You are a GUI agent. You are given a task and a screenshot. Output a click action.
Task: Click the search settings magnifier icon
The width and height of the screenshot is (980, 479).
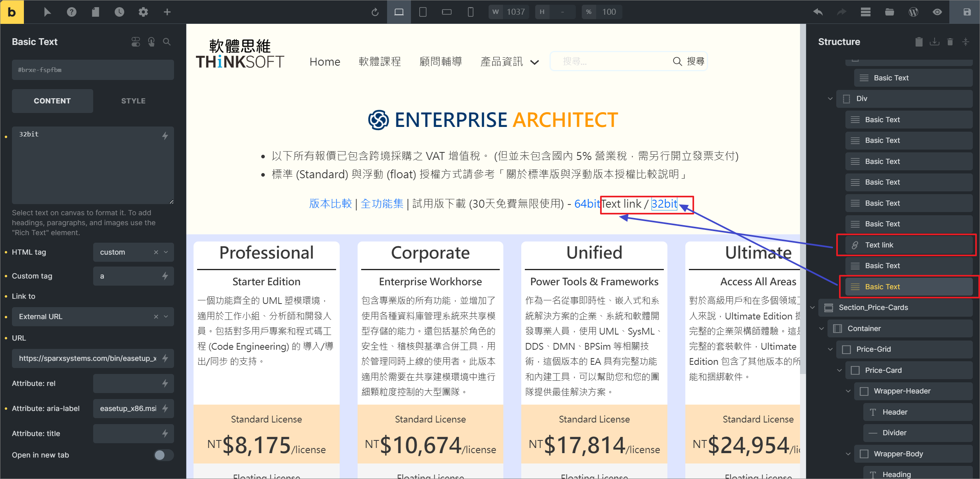coord(167,42)
